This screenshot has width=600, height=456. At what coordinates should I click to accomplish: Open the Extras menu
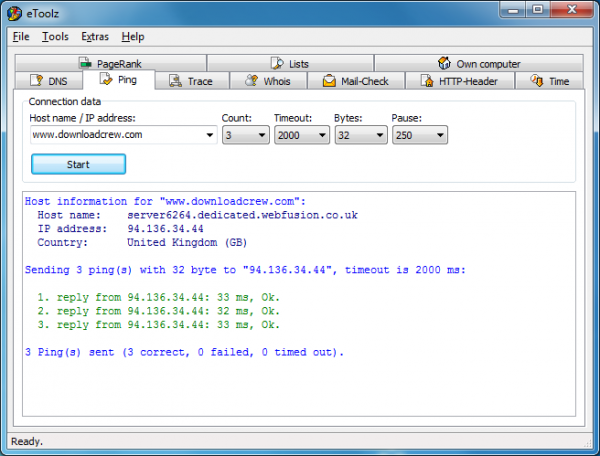pos(94,37)
